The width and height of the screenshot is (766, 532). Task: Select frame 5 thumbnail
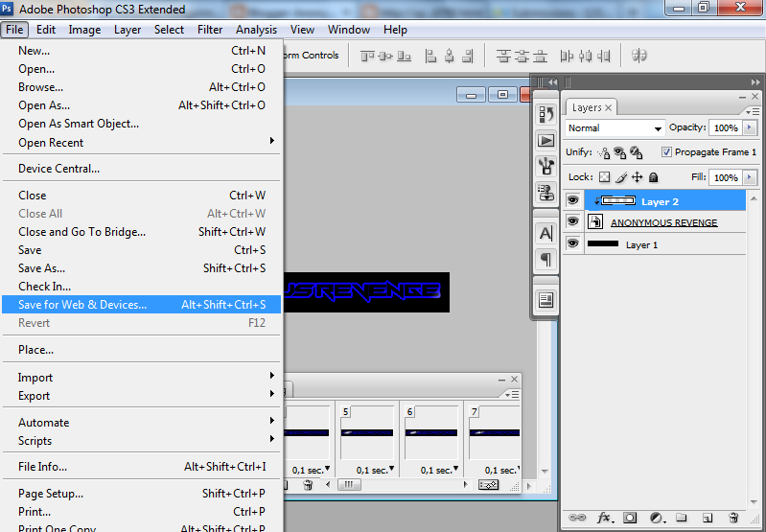(x=367, y=432)
